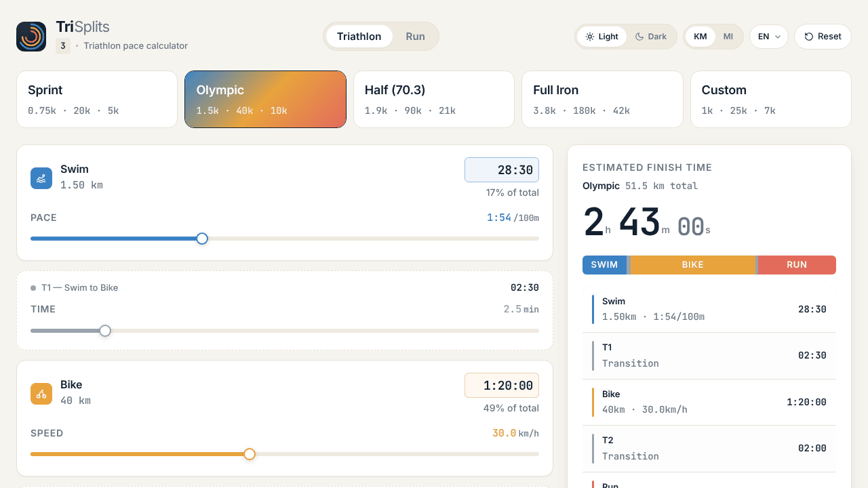Click the T1 02:30 time readout
Image resolution: width=868 pixels, height=488 pixels.
[525, 287]
